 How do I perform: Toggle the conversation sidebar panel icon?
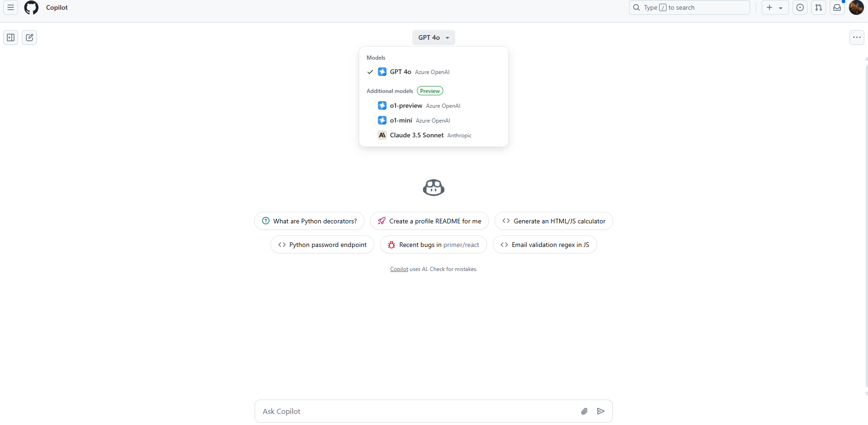coord(11,37)
